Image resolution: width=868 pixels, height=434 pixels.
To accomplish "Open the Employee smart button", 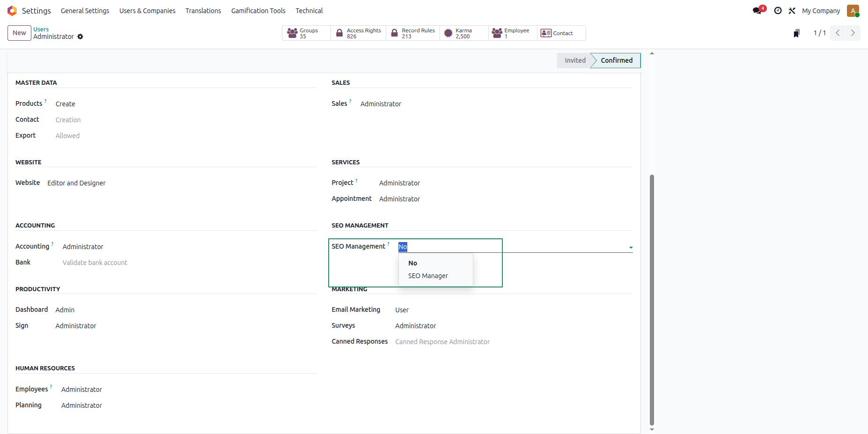I will 513,33.
